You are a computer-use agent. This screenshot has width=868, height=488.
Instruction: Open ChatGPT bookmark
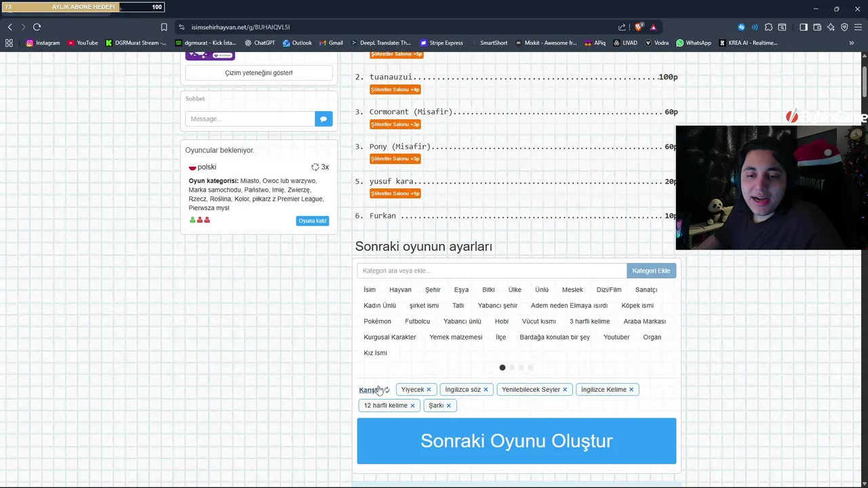[x=260, y=43]
